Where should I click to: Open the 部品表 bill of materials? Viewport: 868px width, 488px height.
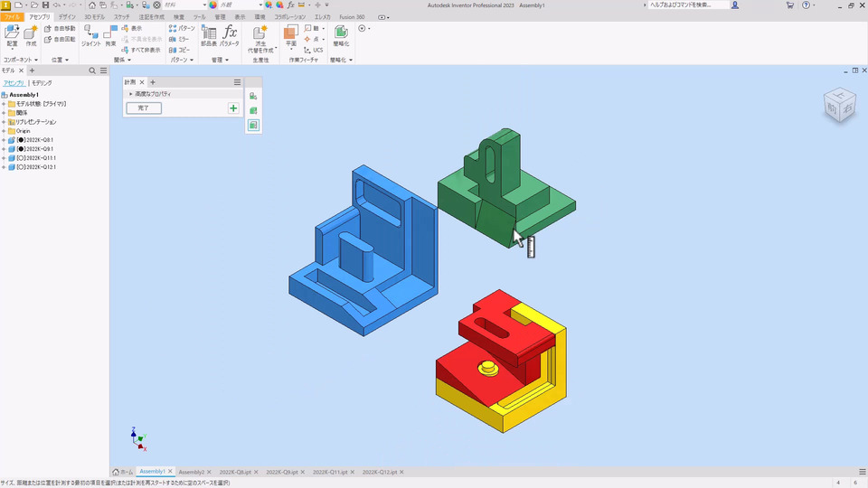click(209, 35)
